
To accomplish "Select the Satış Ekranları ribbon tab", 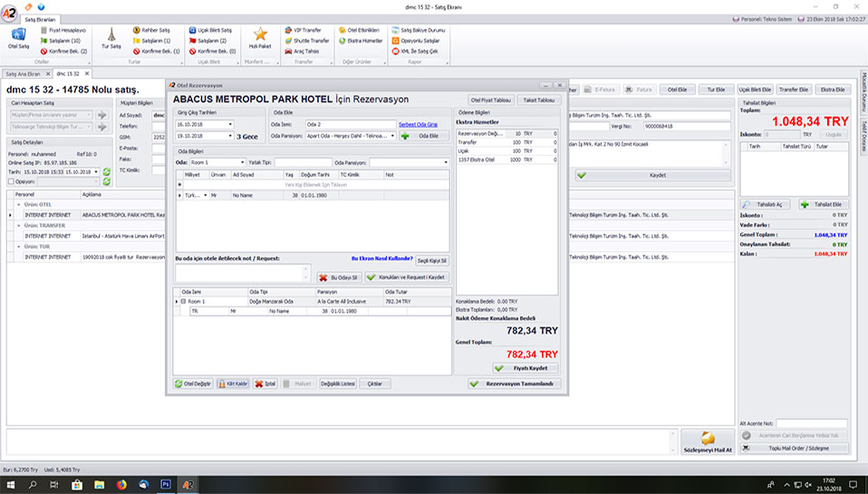I will click(x=41, y=19).
